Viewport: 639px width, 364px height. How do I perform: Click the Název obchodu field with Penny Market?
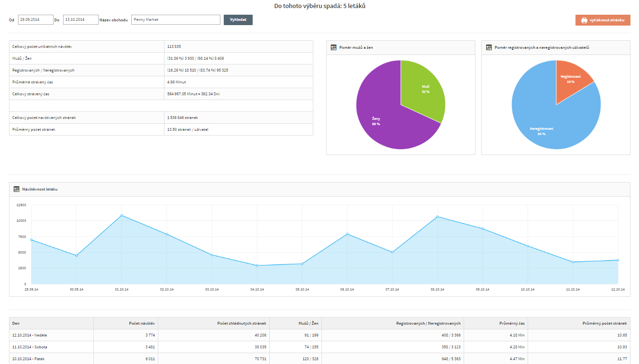pos(176,19)
